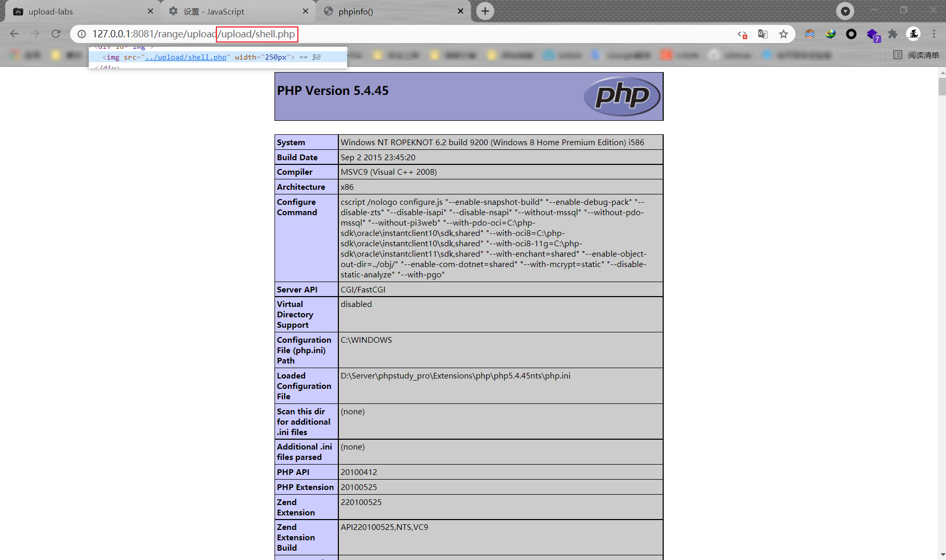Click the C:\WINDOWS value
946x560 pixels.
tap(366, 340)
